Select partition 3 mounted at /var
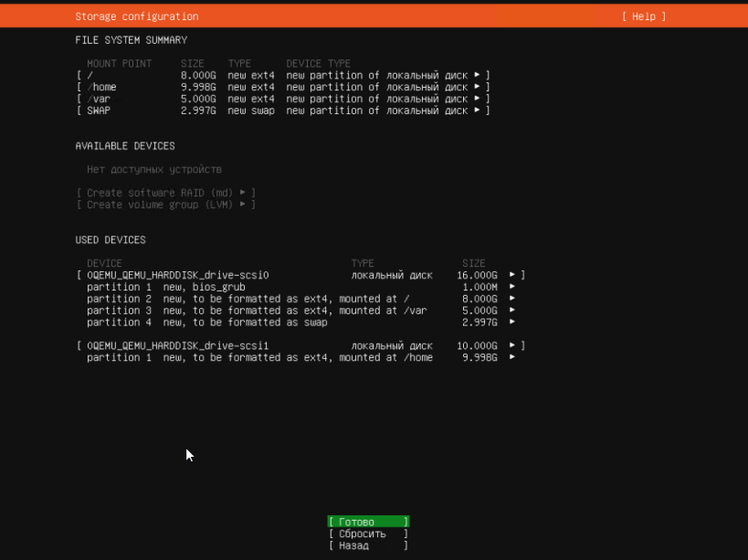This screenshot has height=560, width=748. click(x=274, y=311)
